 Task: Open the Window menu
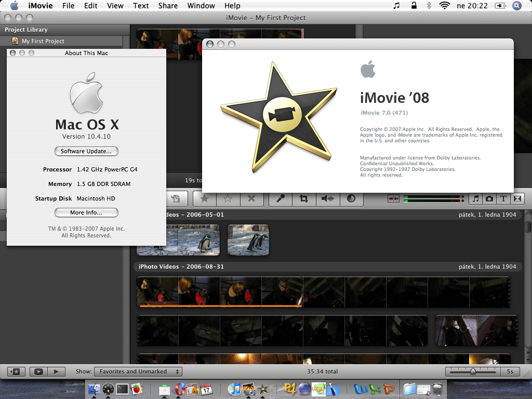point(201,6)
